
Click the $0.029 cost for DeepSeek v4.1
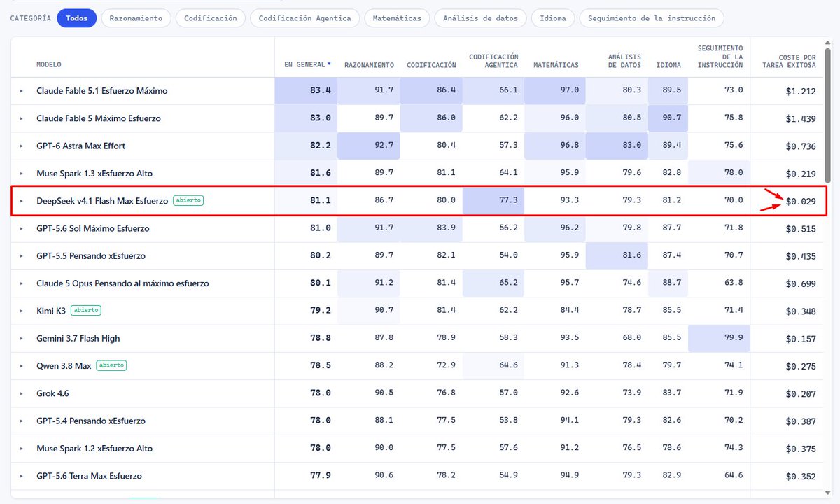click(x=801, y=201)
